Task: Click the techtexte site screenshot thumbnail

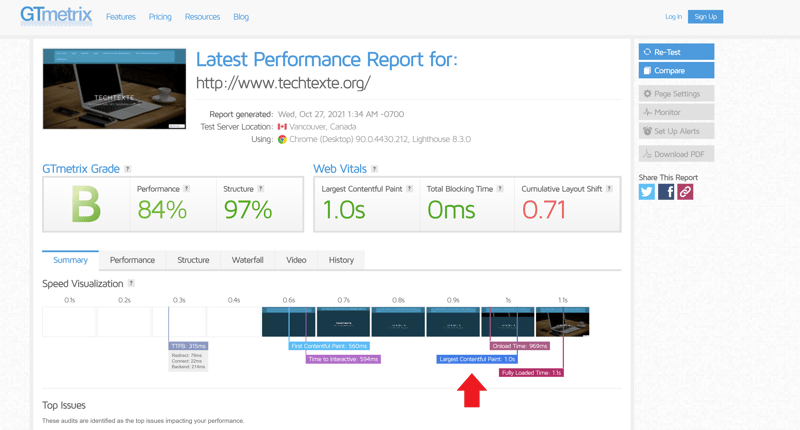Action: tap(114, 89)
